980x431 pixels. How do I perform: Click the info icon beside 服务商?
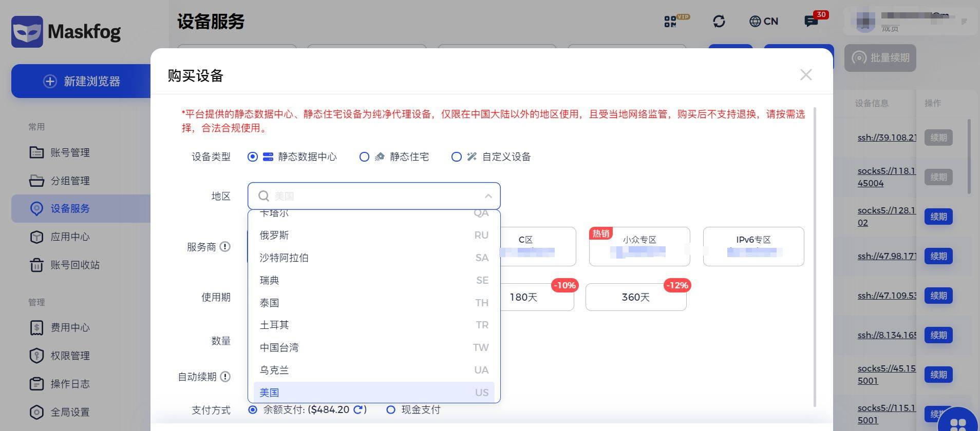point(225,247)
